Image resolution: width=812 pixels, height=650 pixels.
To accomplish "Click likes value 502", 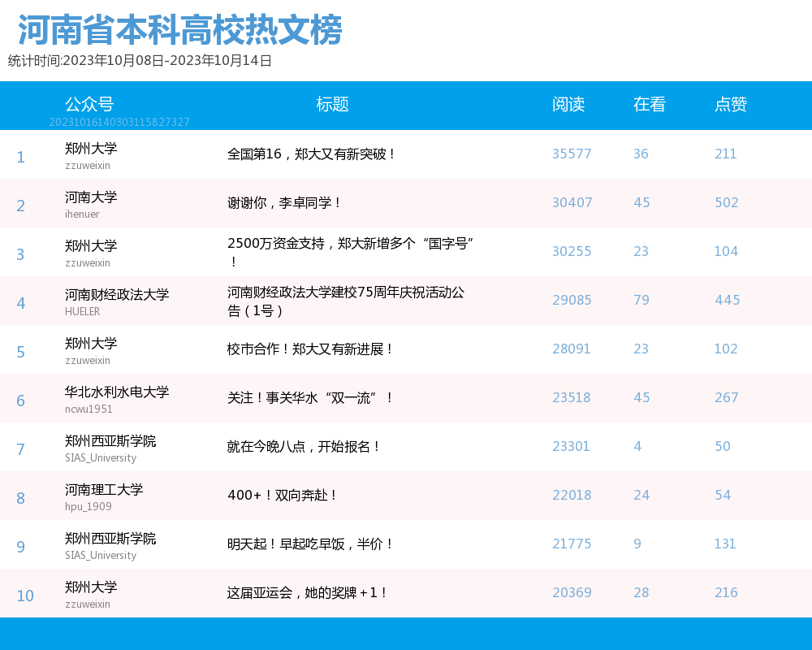I will [x=727, y=202].
